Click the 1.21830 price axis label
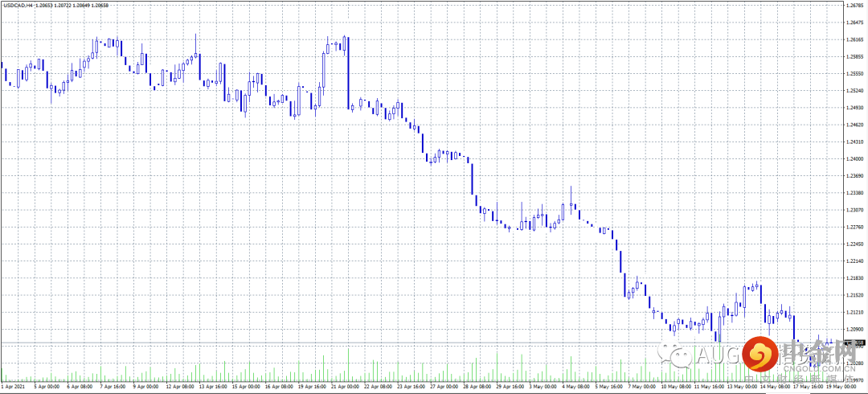The height and width of the screenshot is (394, 868). pyautogui.click(x=855, y=278)
